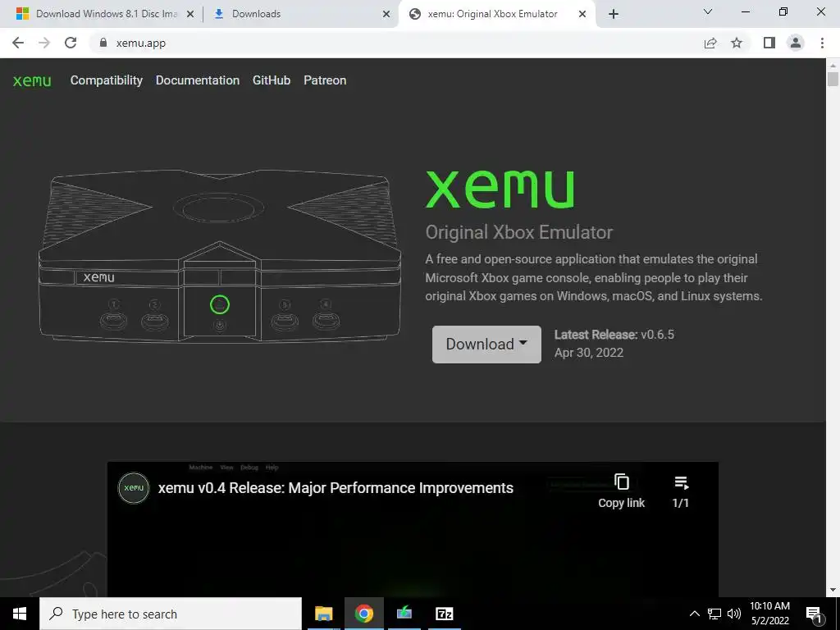Open a new tab with plus button
Viewport: 840px width, 630px height.
[x=614, y=14]
